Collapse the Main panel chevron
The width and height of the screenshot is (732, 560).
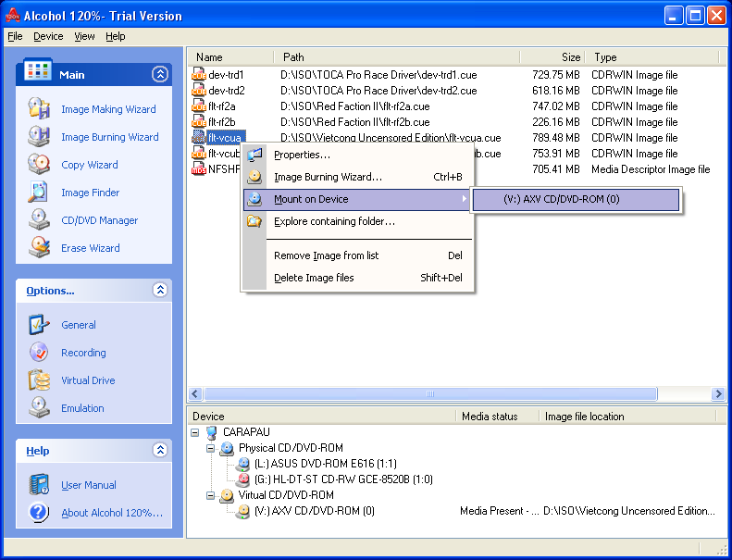(160, 74)
